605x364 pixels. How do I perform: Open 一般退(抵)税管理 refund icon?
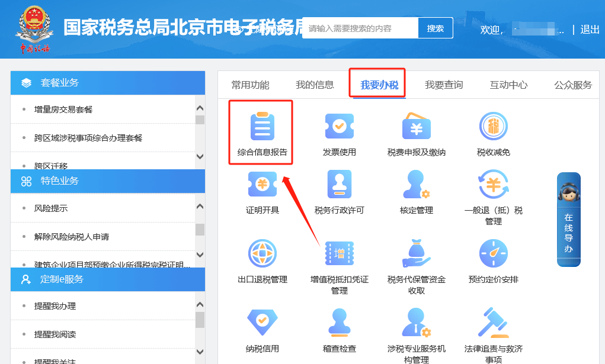(494, 184)
